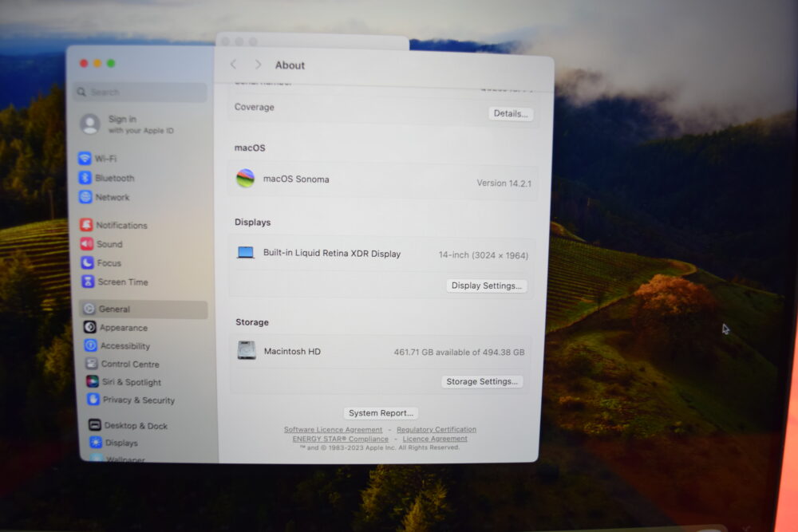Click the search magnifying glass icon
798x532 pixels.
tap(81, 92)
